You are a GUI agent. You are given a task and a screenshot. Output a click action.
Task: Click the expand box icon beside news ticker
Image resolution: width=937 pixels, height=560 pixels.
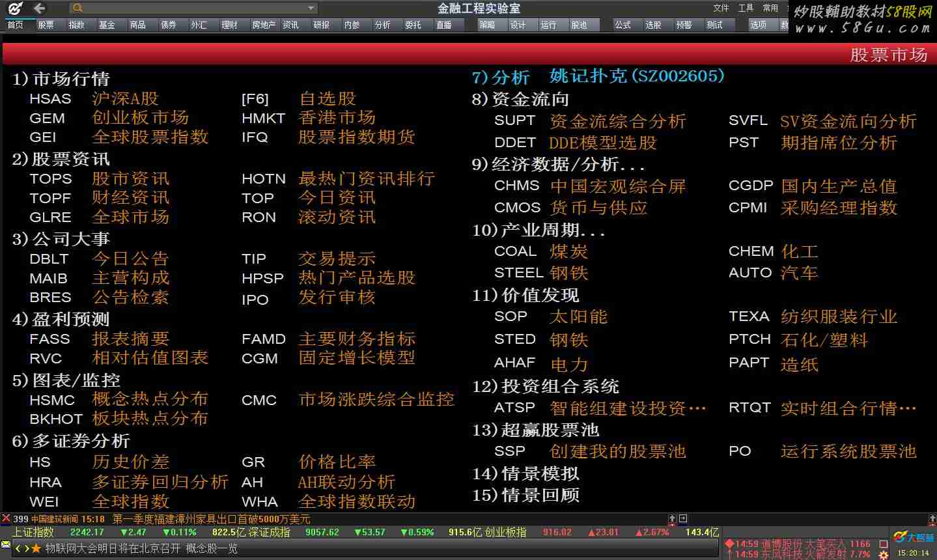[683, 519]
